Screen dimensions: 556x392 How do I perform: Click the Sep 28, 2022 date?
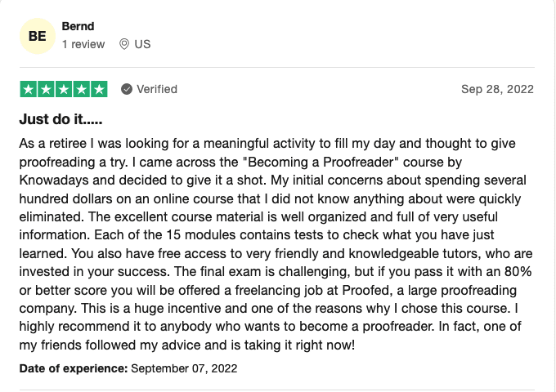497,89
